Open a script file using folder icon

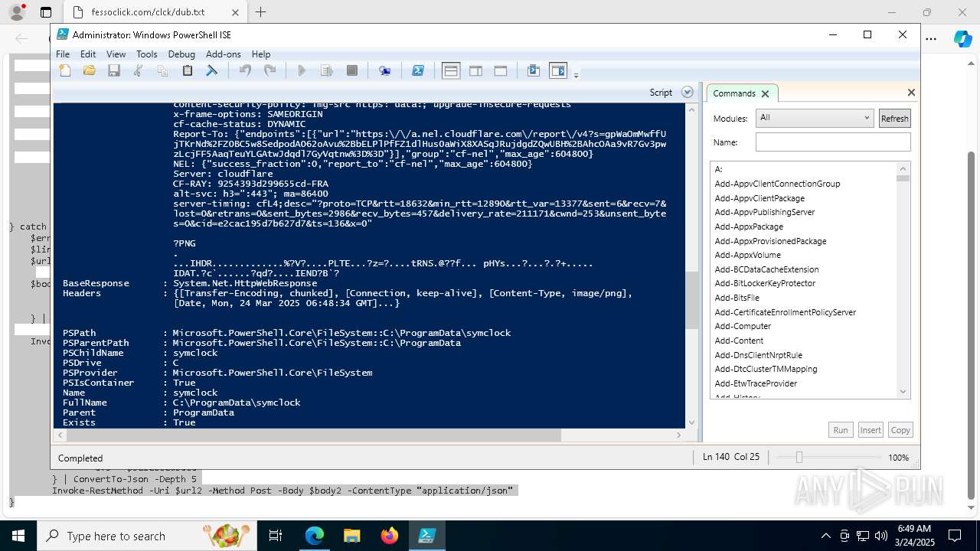tap(90, 70)
